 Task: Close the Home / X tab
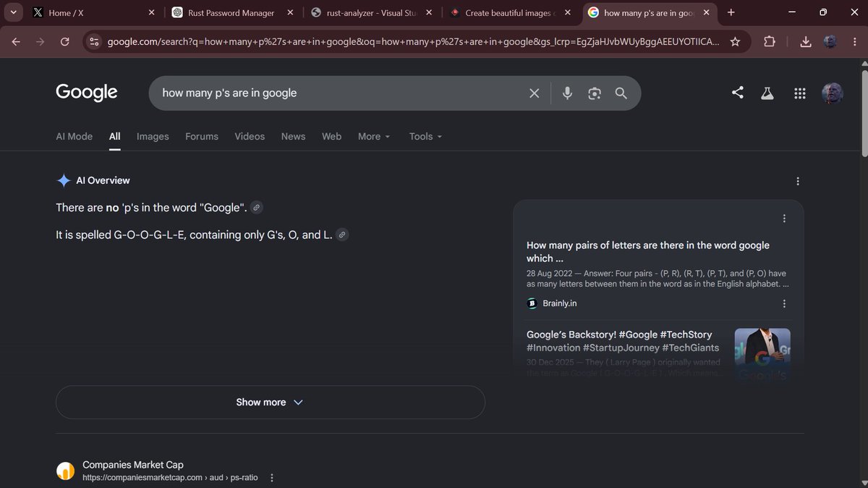151,12
